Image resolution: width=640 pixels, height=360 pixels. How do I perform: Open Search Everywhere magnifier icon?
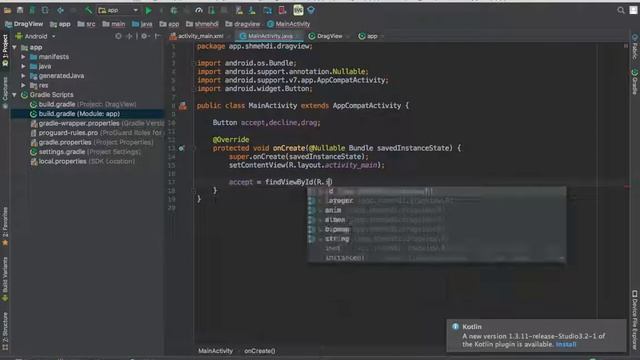coord(621,10)
